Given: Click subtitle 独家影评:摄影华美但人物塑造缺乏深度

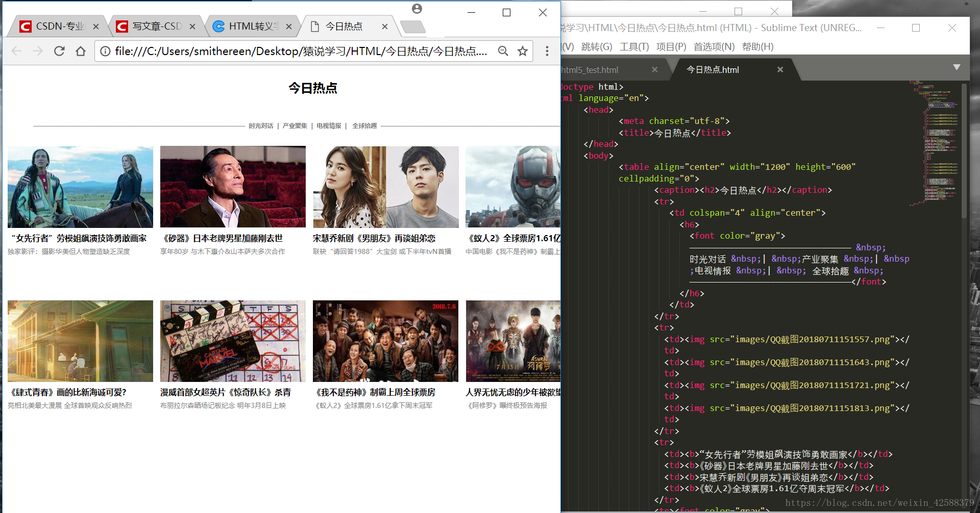Looking at the screenshot, I should [69, 251].
